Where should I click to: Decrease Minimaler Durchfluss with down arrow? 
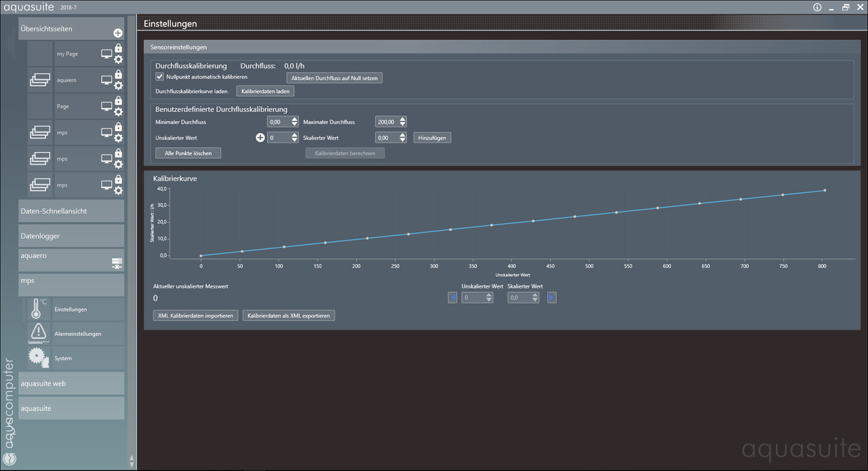tap(294, 125)
